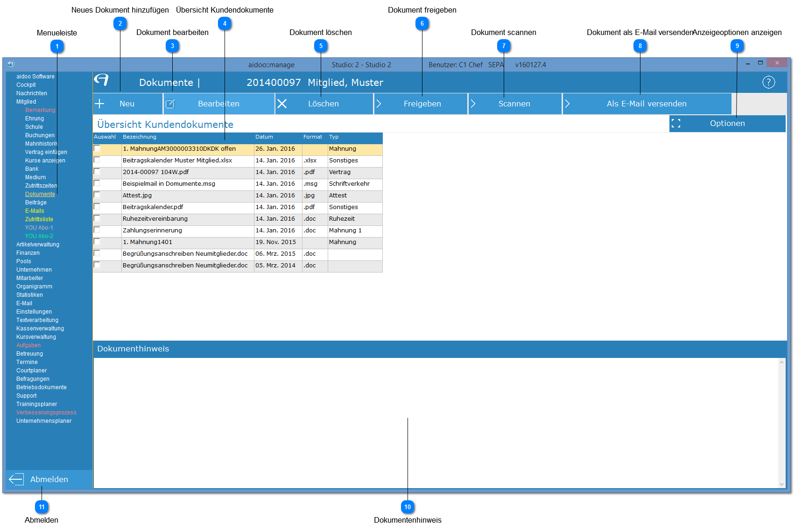This screenshot has height=532, width=795.
Task: Click the pencil edit icon on Bearbeiten
Action: pyautogui.click(x=170, y=104)
